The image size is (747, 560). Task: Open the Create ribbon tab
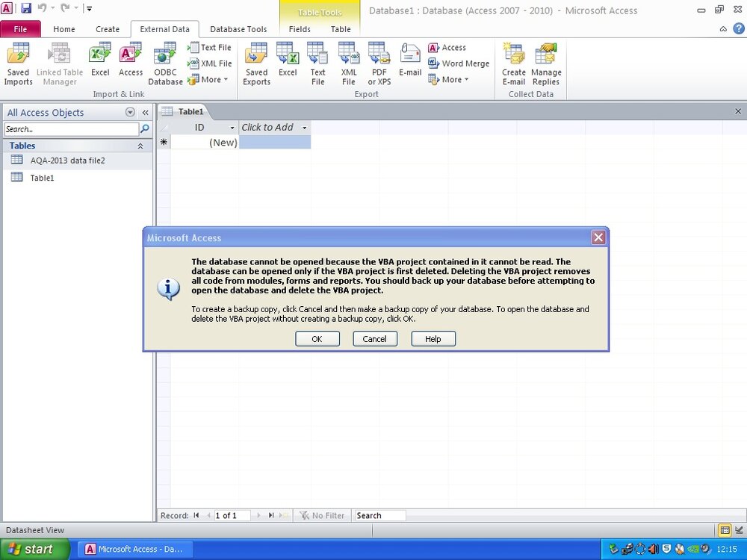click(107, 29)
